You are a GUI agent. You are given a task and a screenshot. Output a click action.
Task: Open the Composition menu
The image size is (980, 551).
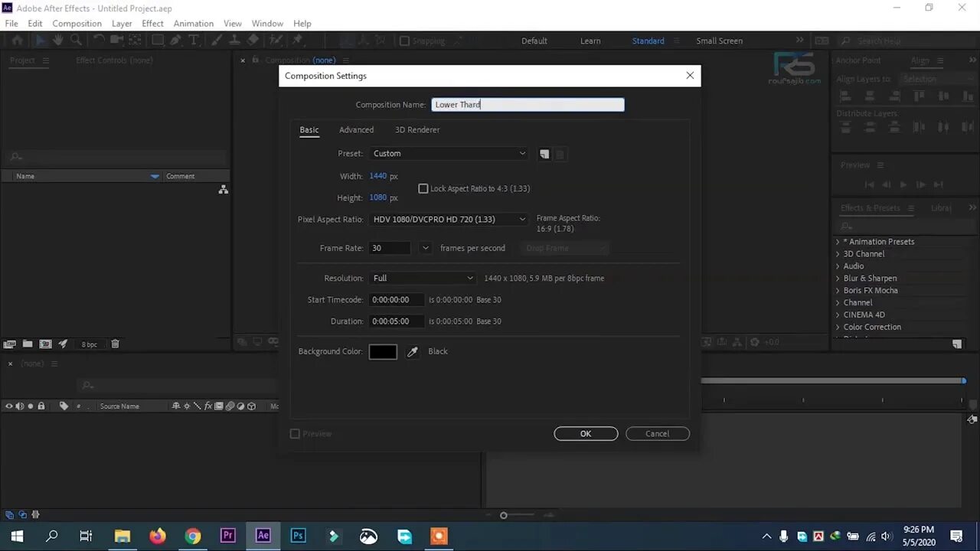click(77, 24)
